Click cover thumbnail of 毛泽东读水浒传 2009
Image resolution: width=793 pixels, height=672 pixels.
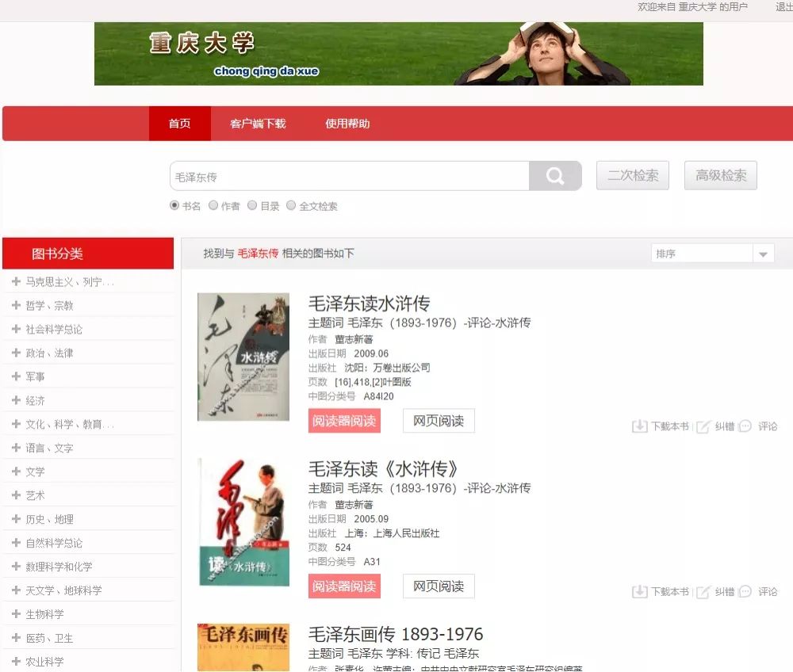[x=243, y=357]
